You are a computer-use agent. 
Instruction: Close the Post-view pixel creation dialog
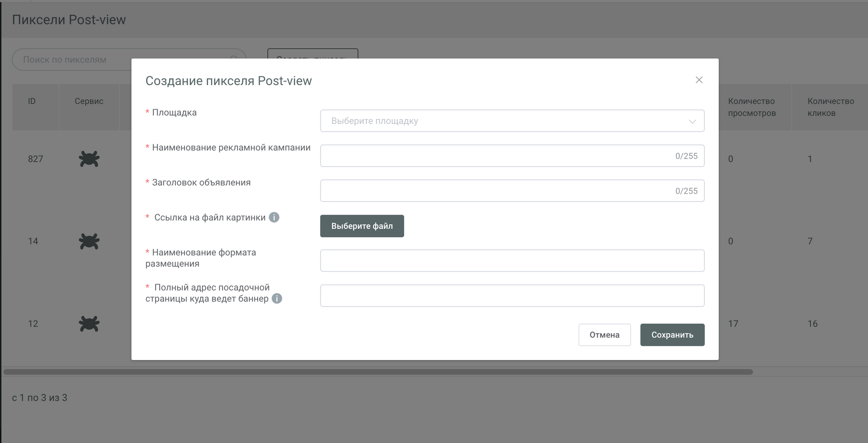pyautogui.click(x=699, y=80)
